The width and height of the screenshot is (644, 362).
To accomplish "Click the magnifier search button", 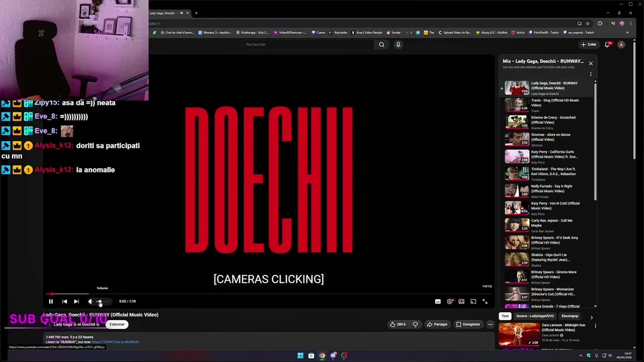I will [x=381, y=44].
